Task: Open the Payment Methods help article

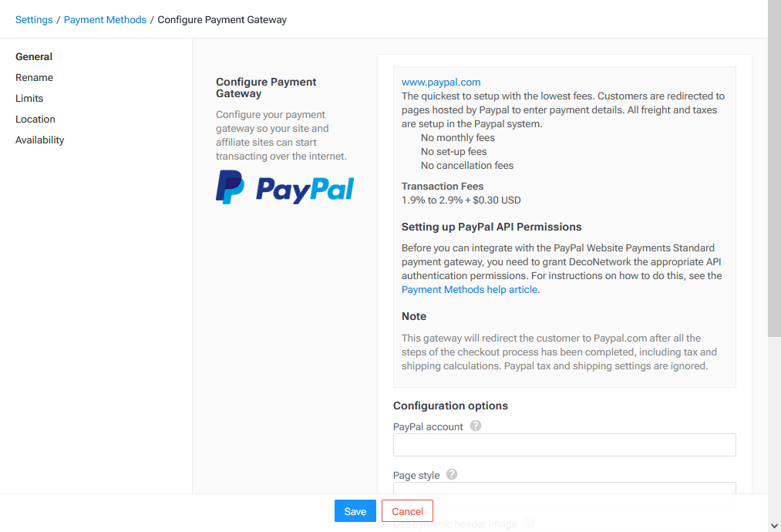Action: coord(468,289)
